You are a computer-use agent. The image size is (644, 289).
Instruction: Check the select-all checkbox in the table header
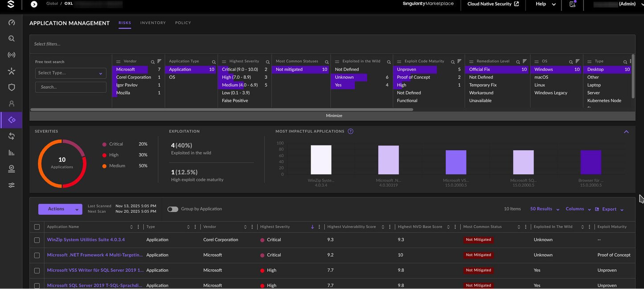click(x=37, y=227)
